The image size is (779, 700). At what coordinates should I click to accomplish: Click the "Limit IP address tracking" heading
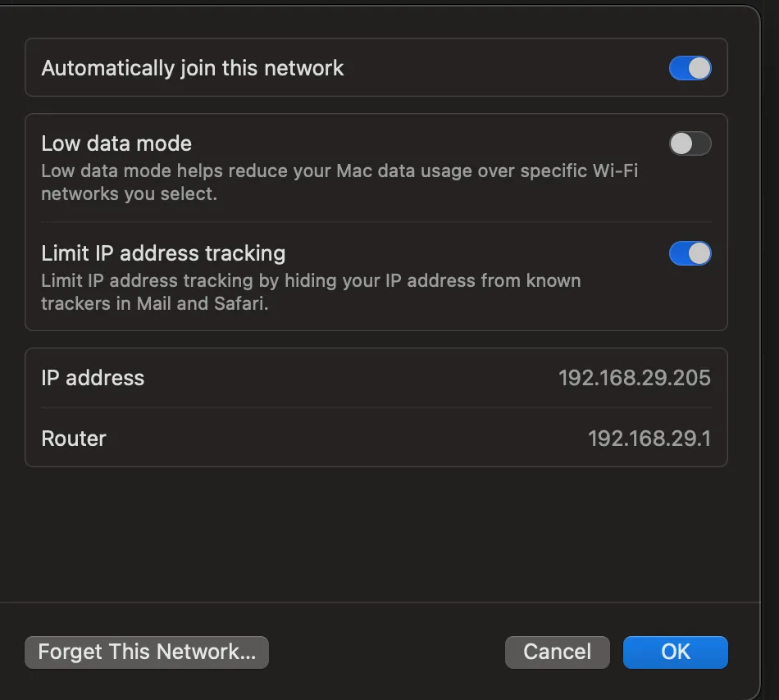163,253
